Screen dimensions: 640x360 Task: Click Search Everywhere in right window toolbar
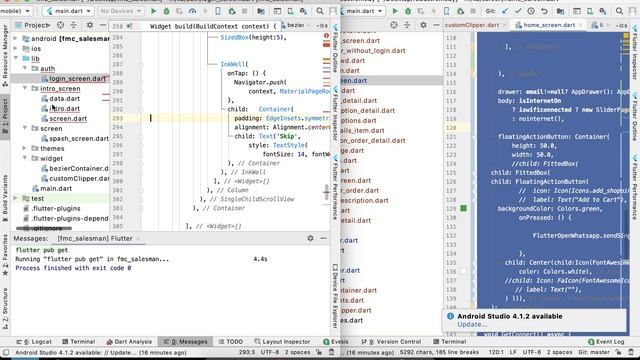pyautogui.click(x=619, y=11)
